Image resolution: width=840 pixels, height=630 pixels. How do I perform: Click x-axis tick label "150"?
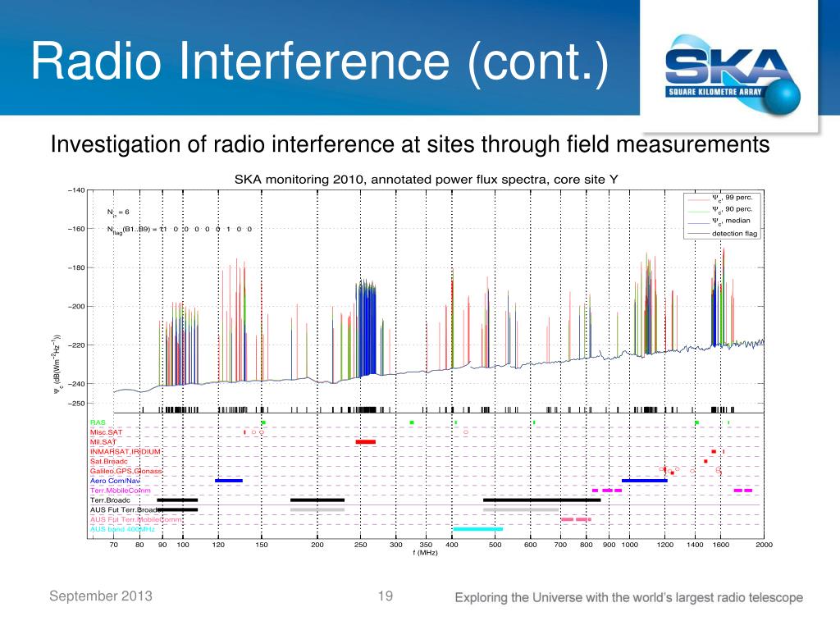[x=262, y=545]
